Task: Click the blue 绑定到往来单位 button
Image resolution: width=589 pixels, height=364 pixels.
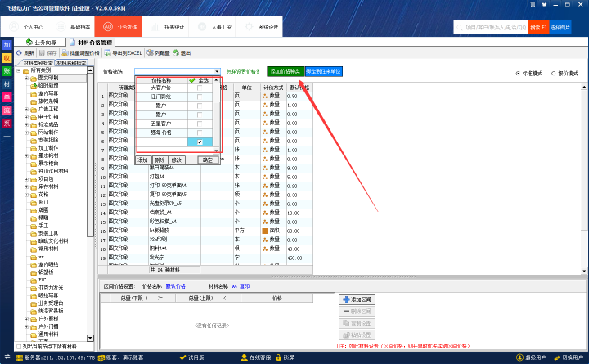Action: pyautogui.click(x=324, y=72)
